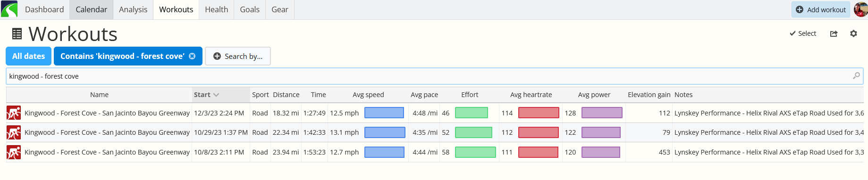Sort by Start column chevron
The width and height of the screenshot is (868, 180).
(216, 95)
